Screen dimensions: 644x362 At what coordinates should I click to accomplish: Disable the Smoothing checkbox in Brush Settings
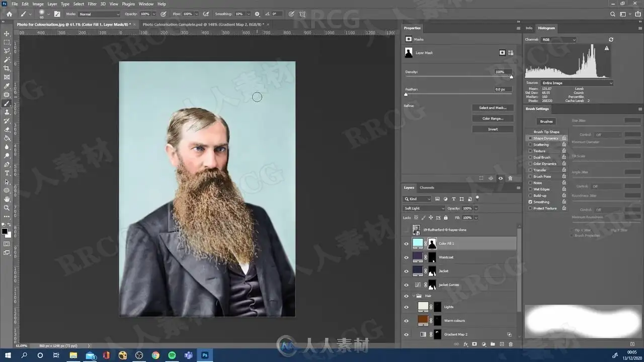click(530, 202)
